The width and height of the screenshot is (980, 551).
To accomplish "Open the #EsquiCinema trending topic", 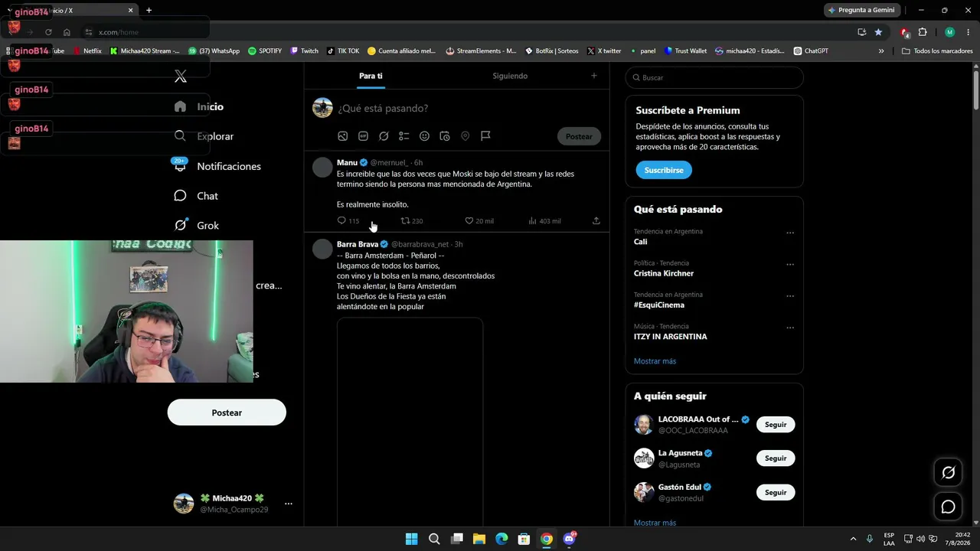I will pyautogui.click(x=659, y=305).
